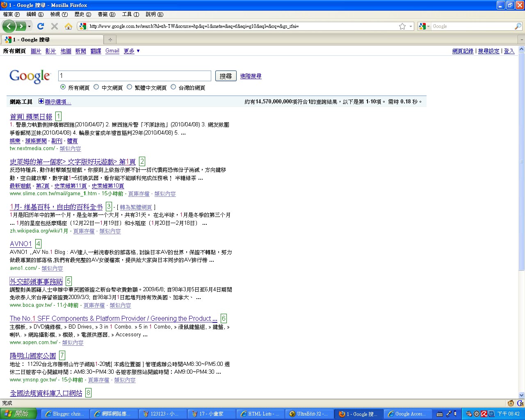
Task: Open the 檔案 (F) menu
Action: (x=11, y=14)
